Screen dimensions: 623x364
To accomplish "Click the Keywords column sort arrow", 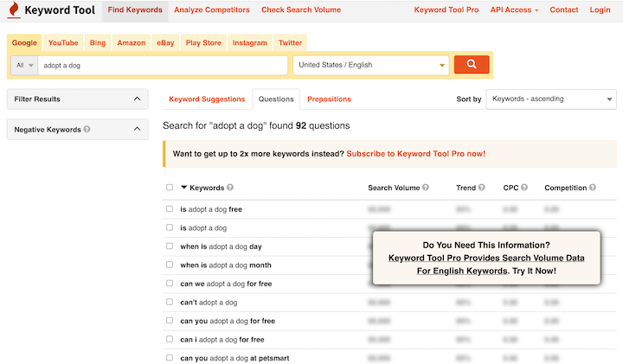I will pos(183,188).
